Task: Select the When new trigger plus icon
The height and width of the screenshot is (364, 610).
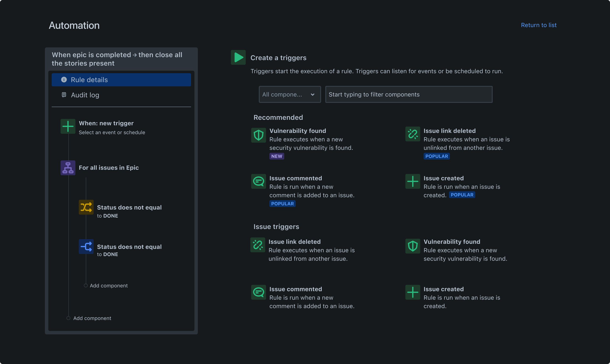Action: (x=68, y=127)
